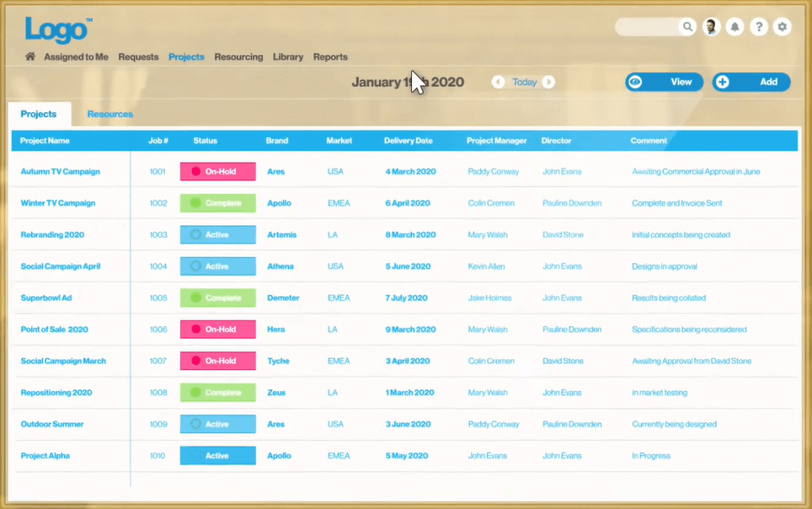Click inside the search input field
812x509 pixels.
click(645, 27)
